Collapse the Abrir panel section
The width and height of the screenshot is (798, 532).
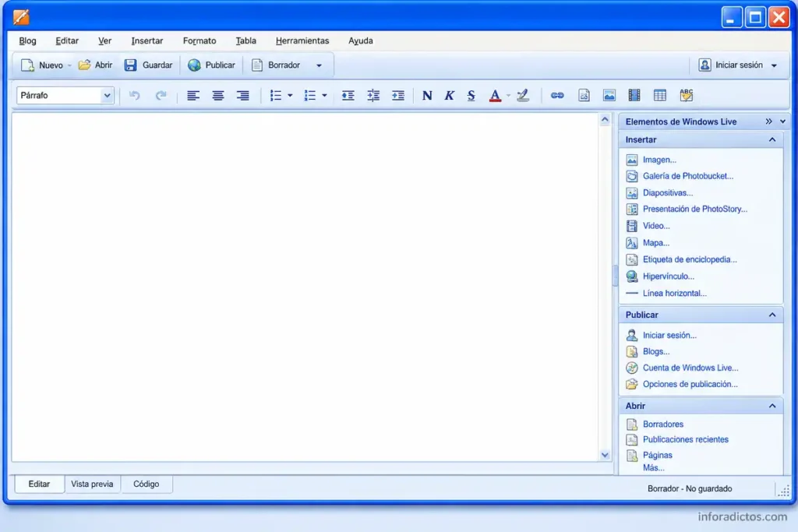point(772,406)
